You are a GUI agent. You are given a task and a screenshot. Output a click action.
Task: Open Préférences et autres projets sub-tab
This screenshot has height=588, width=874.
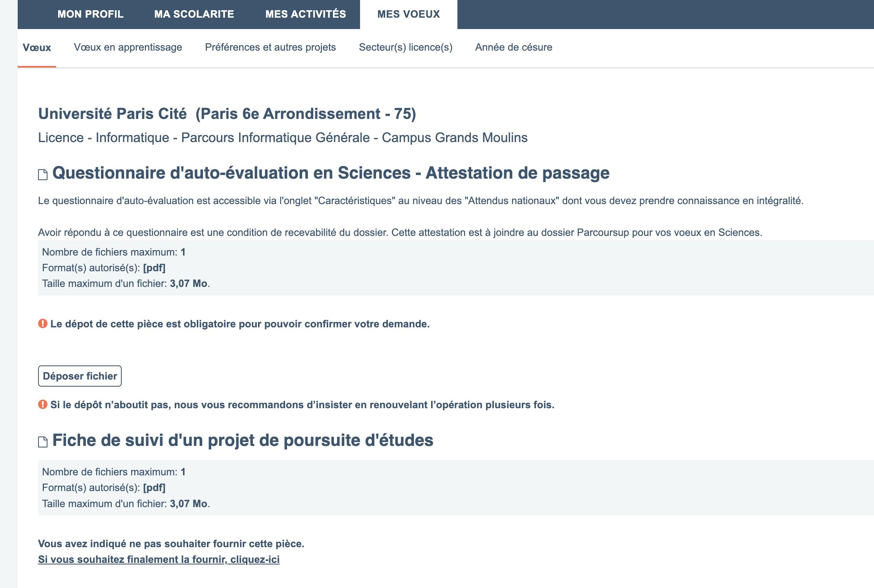click(x=270, y=47)
